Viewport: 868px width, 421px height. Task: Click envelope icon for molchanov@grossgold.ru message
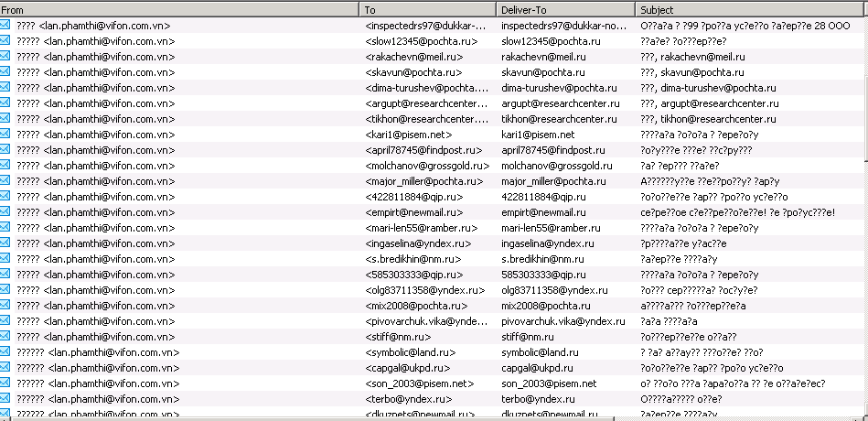click(5, 165)
